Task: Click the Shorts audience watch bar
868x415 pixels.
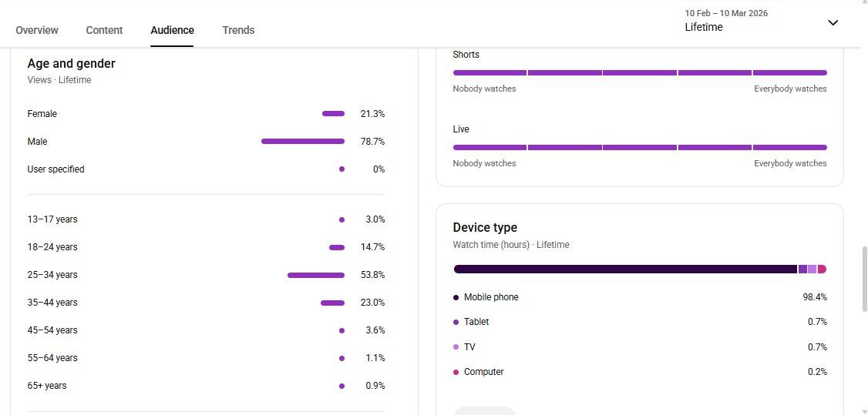Action: 640,73
